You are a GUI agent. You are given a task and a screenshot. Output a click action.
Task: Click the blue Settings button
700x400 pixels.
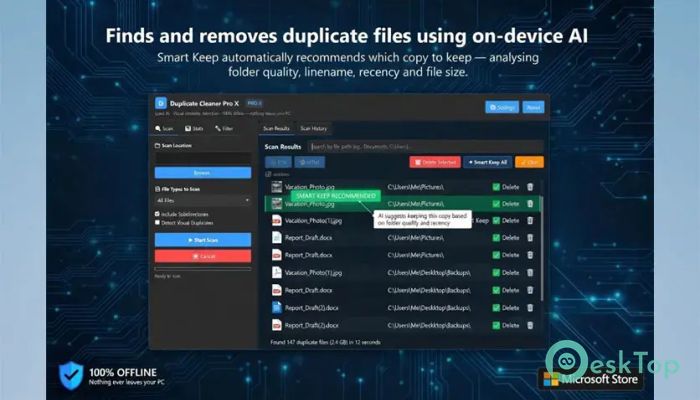click(502, 107)
